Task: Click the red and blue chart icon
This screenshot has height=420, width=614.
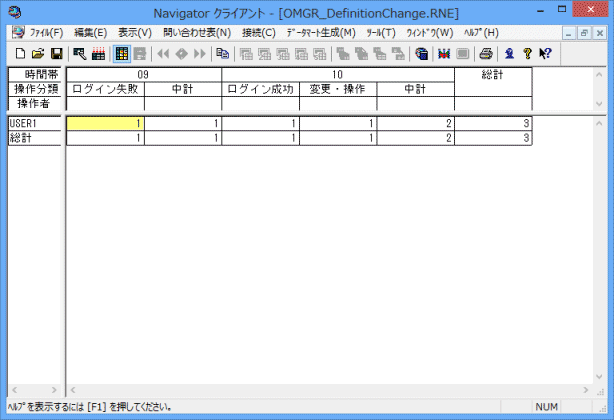Action: [x=444, y=54]
